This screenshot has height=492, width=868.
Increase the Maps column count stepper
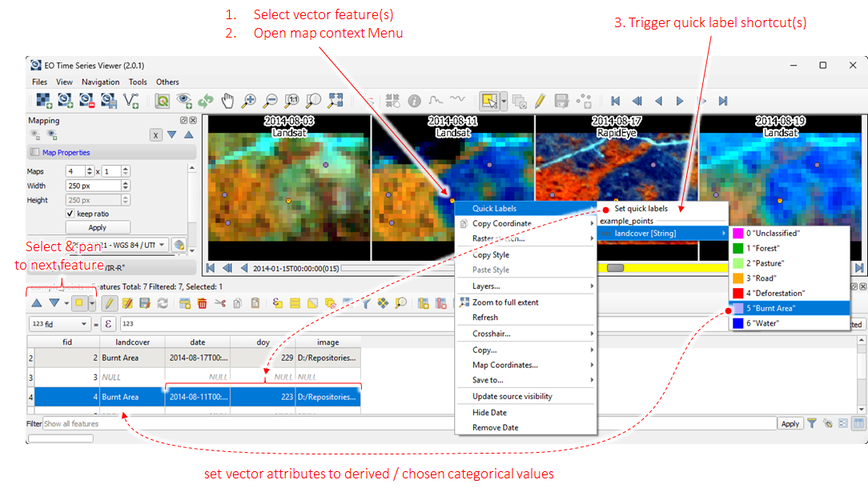pos(89,169)
